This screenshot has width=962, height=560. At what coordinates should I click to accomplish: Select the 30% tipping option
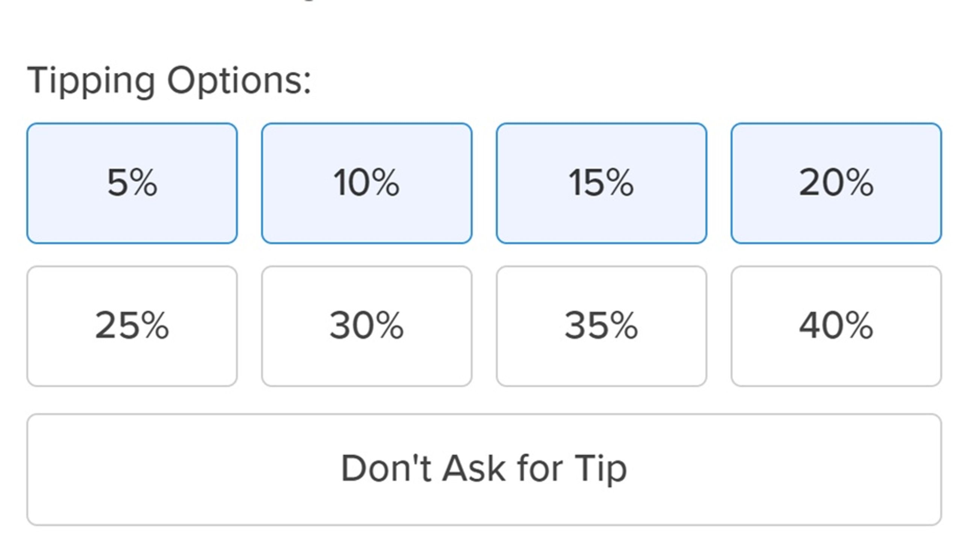pyautogui.click(x=366, y=326)
